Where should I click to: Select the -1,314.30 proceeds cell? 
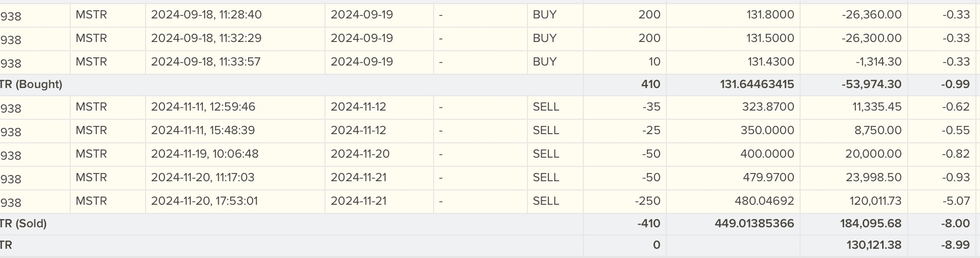[x=878, y=62]
